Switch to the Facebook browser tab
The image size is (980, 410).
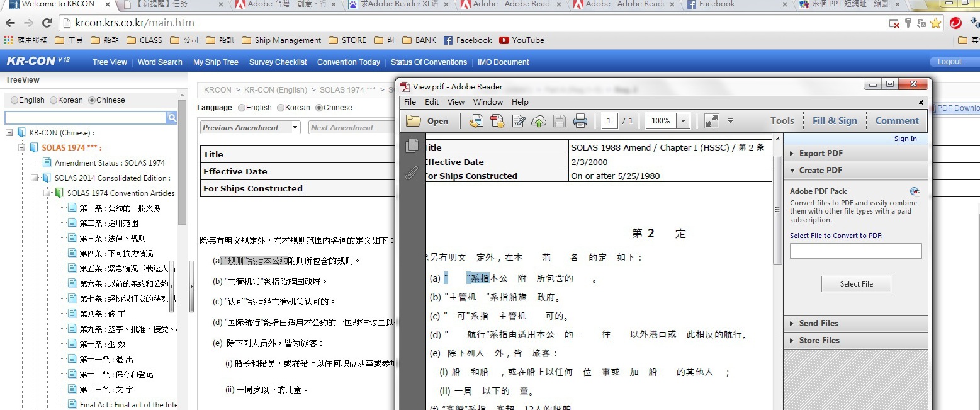point(735,5)
